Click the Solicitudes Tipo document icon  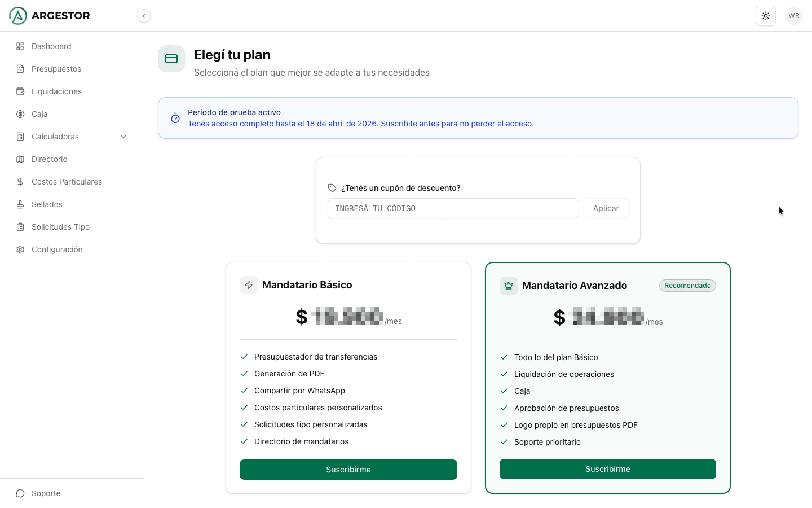[x=20, y=227]
